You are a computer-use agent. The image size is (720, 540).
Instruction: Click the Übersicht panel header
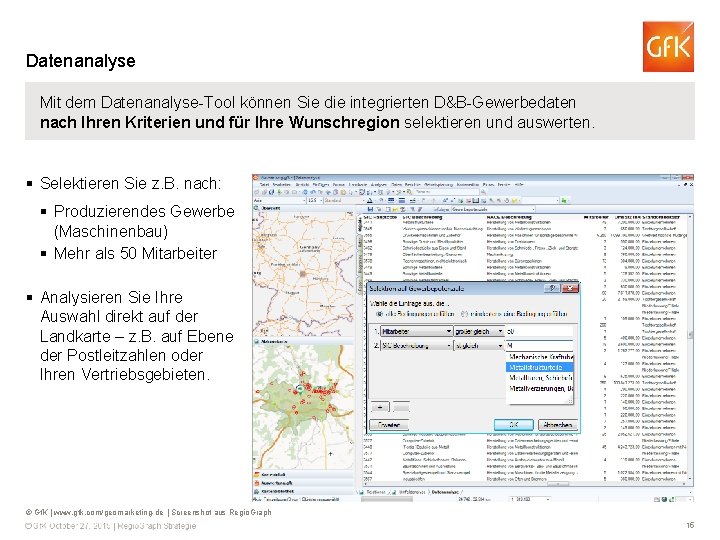click(303, 208)
